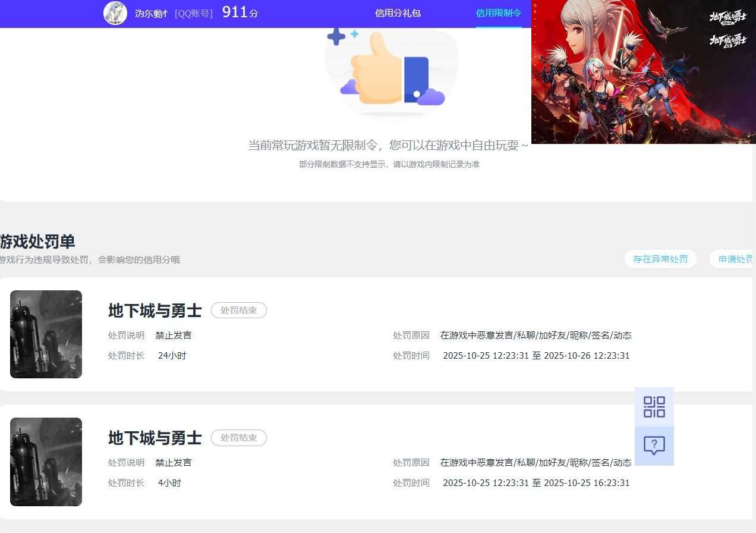
Task: Click the 当前常玩游戏暂无限制令 message text
Action: click(388, 145)
